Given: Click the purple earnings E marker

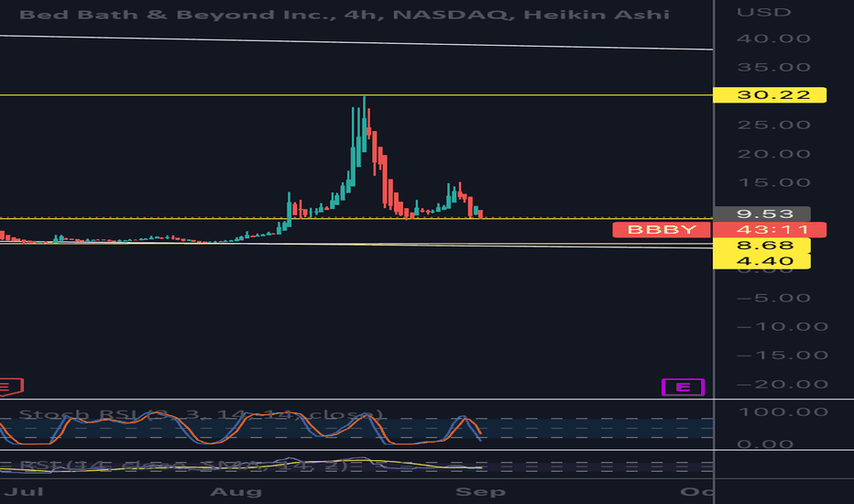Looking at the screenshot, I should coord(683,387).
